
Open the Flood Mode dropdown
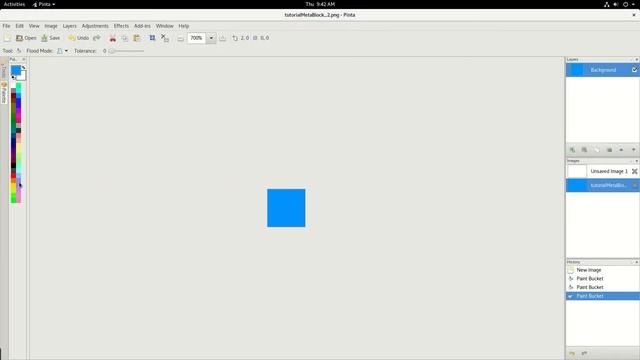(x=62, y=51)
